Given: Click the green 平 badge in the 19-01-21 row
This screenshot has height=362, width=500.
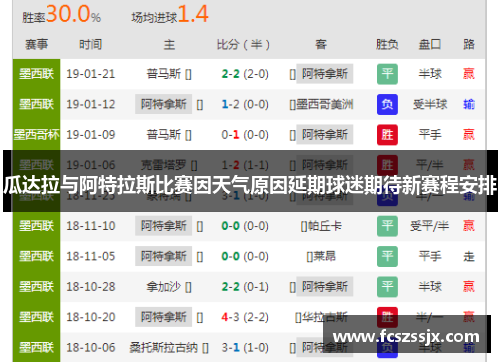Looking at the screenshot, I should tap(387, 74).
